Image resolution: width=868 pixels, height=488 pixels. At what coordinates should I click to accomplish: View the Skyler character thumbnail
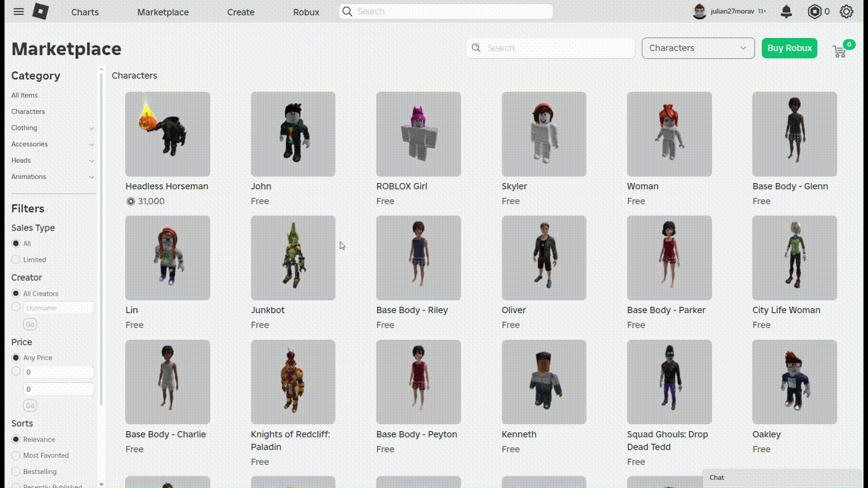[x=544, y=134]
